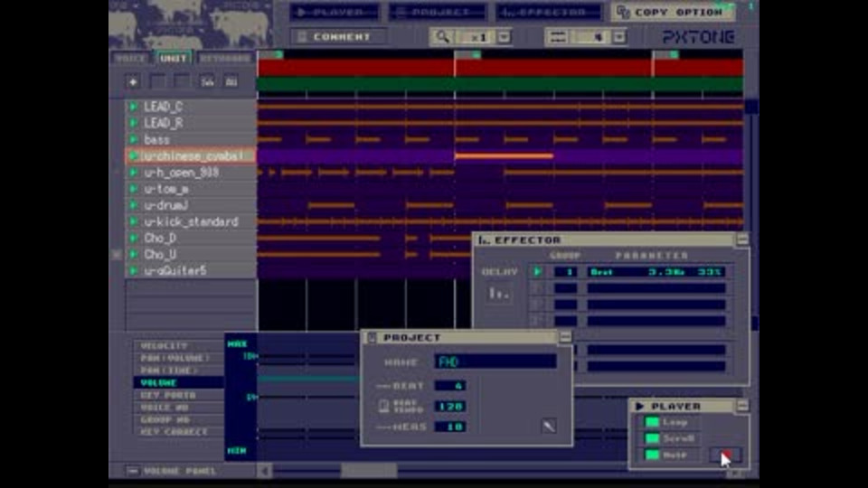
Task: Toggle play for u-kick_standard unit
Action: (134, 221)
